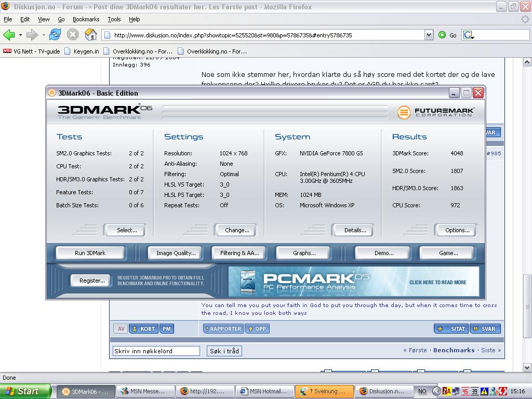This screenshot has height=399, width=532.
Task: Click page scrollbar down arrow
Action: click(x=527, y=367)
